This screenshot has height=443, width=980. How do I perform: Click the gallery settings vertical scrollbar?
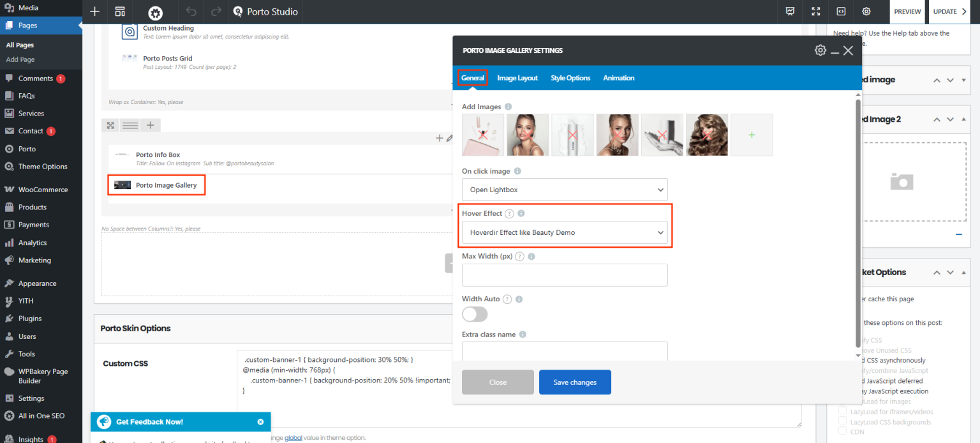(858, 227)
